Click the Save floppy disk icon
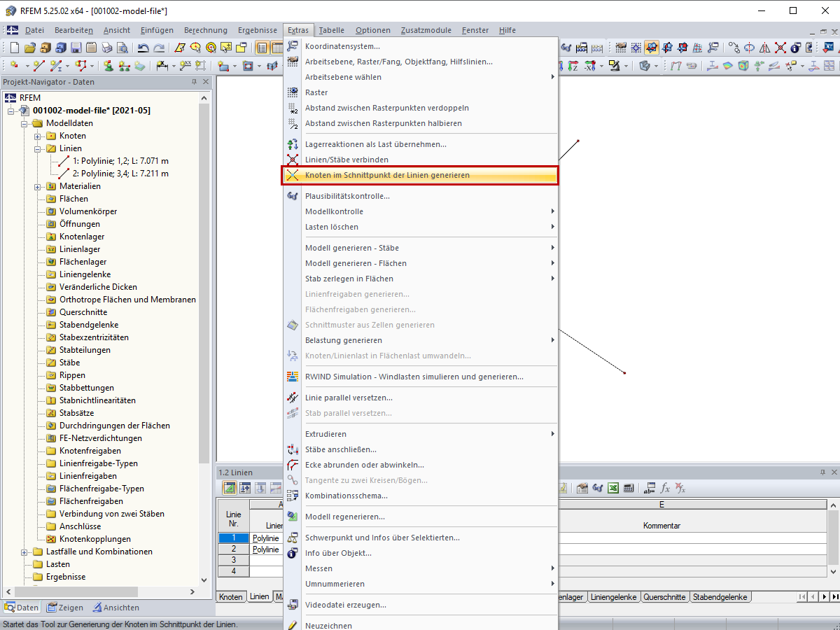 point(76,48)
